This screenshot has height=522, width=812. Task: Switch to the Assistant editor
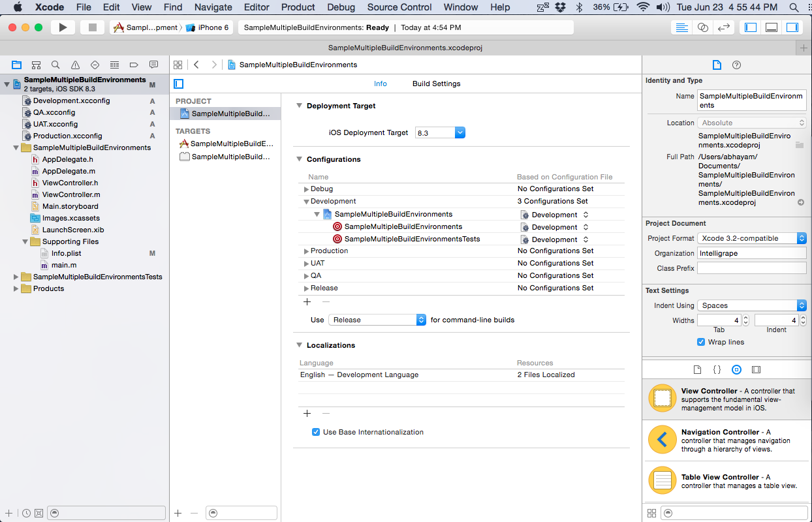pyautogui.click(x=703, y=27)
